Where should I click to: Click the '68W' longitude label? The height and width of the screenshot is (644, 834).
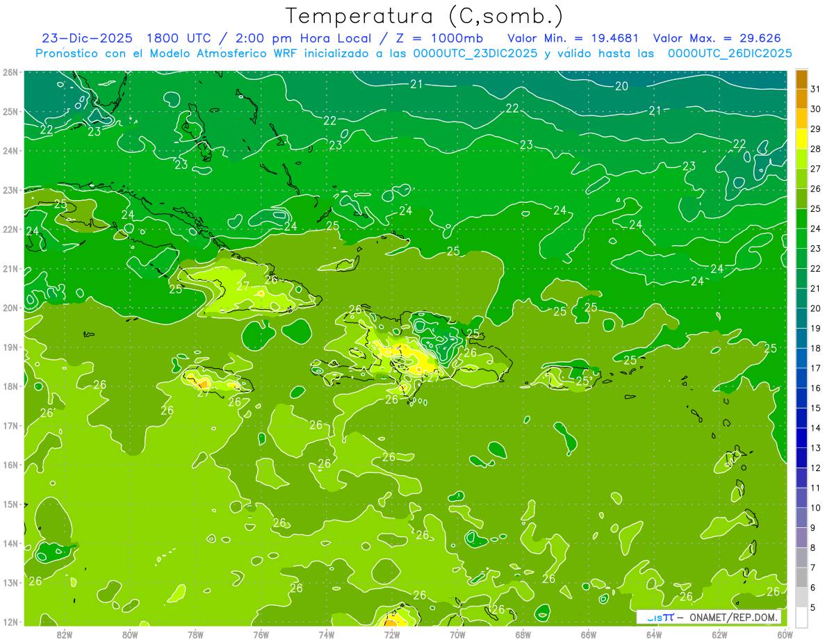(523, 634)
